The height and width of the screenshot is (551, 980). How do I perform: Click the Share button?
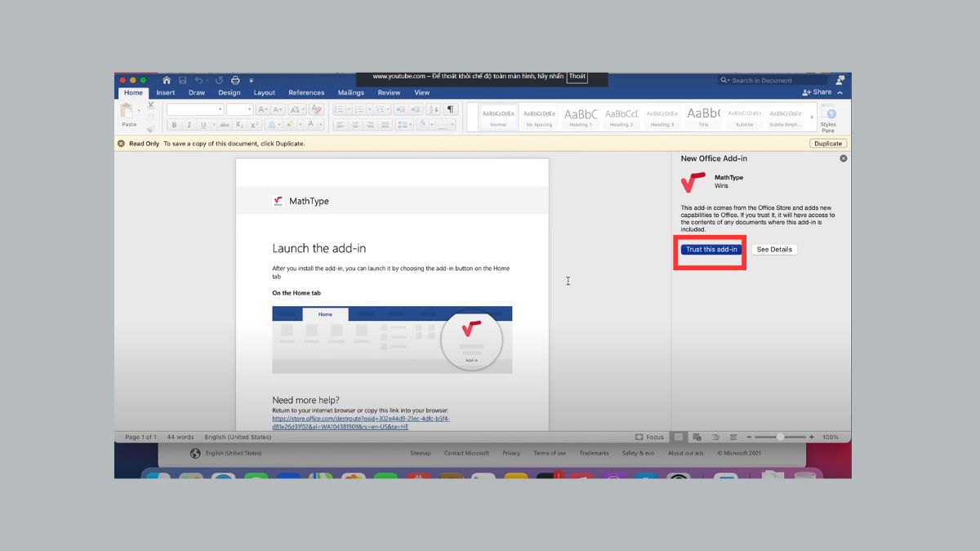[x=817, y=92]
